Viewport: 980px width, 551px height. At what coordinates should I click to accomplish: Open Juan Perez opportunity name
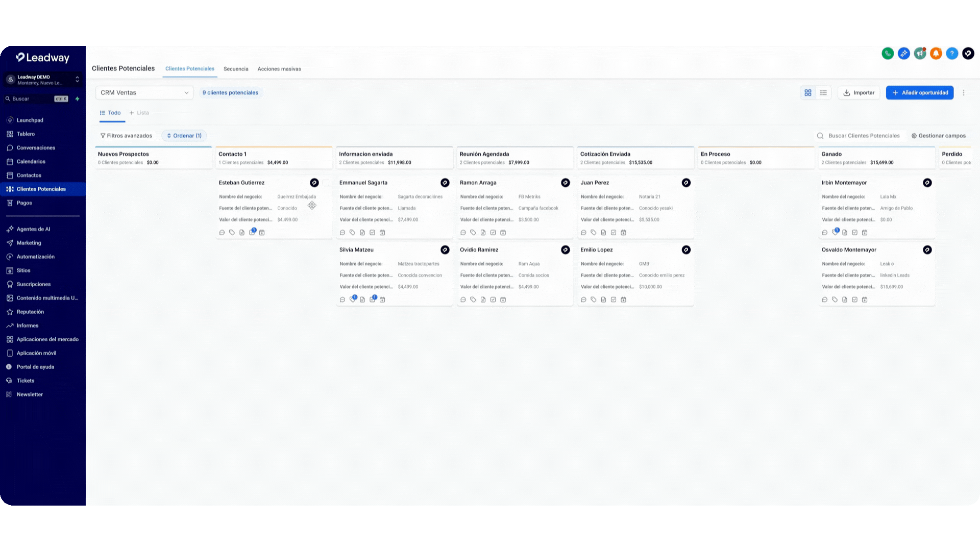[x=595, y=183]
